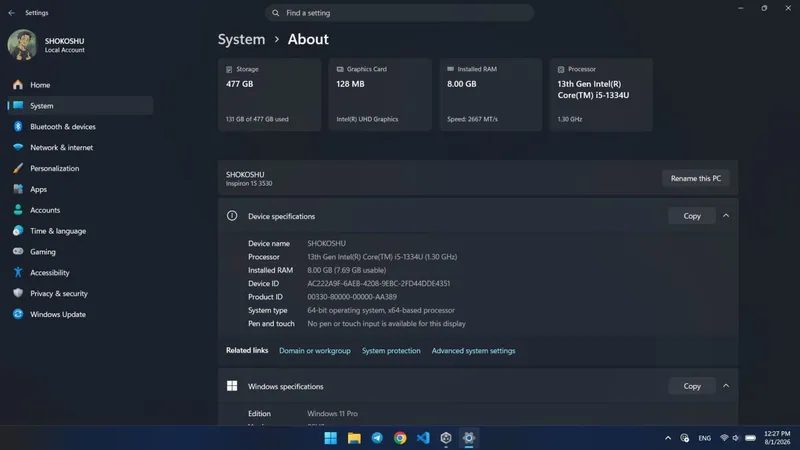Screen dimensions: 800x450
Task: Click System in the breadcrumb
Action: pos(241,39)
